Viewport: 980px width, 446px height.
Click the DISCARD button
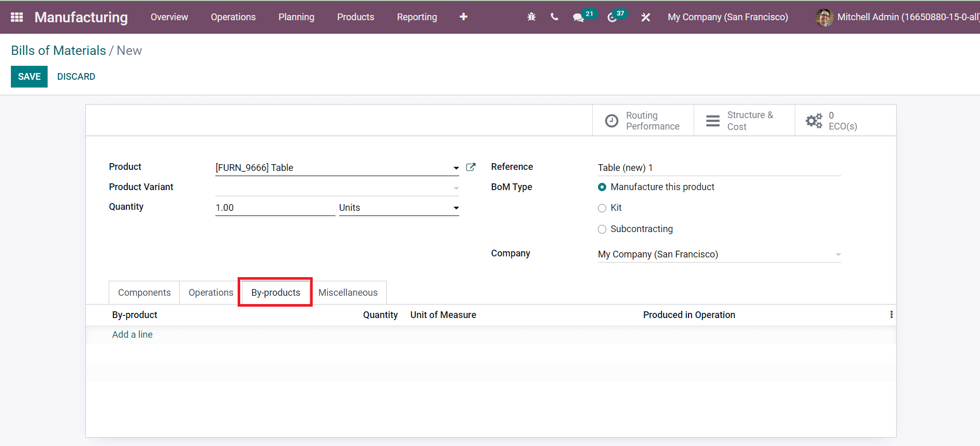[76, 77]
